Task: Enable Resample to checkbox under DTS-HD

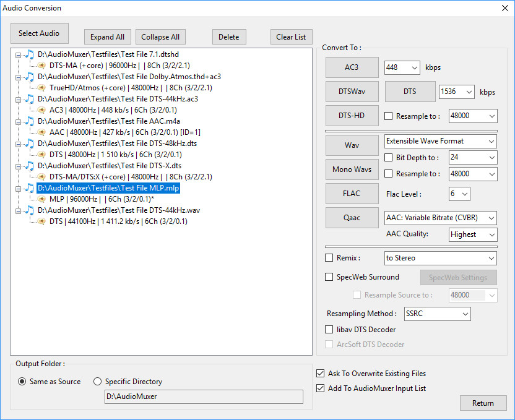Action: point(389,116)
